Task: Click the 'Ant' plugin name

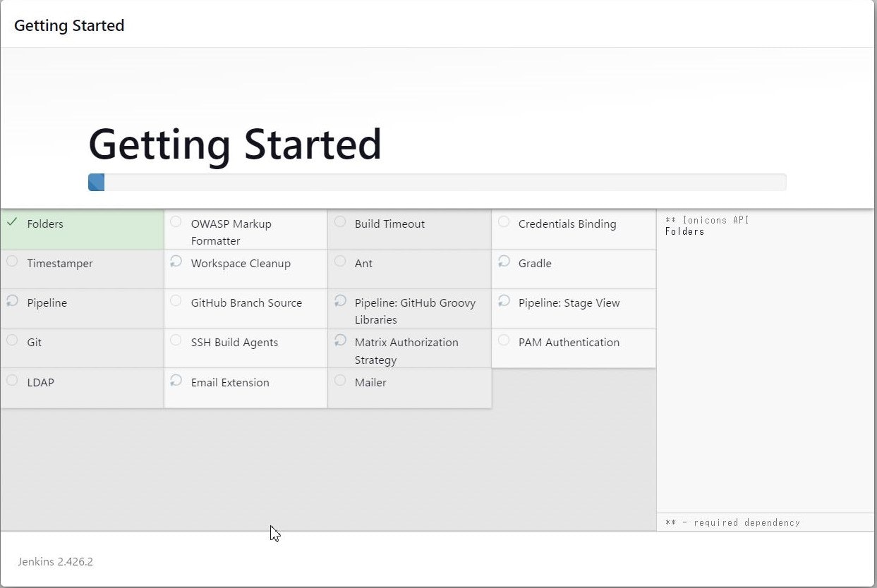Action: tap(363, 263)
